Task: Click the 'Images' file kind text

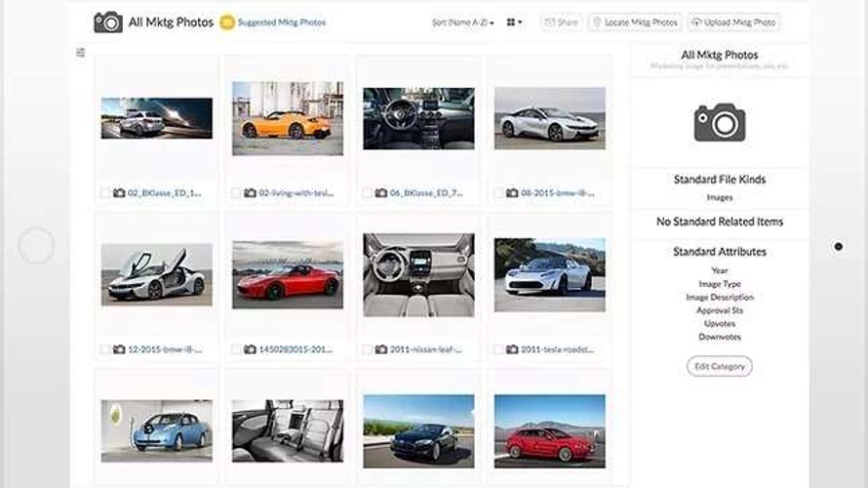Action: click(x=720, y=197)
